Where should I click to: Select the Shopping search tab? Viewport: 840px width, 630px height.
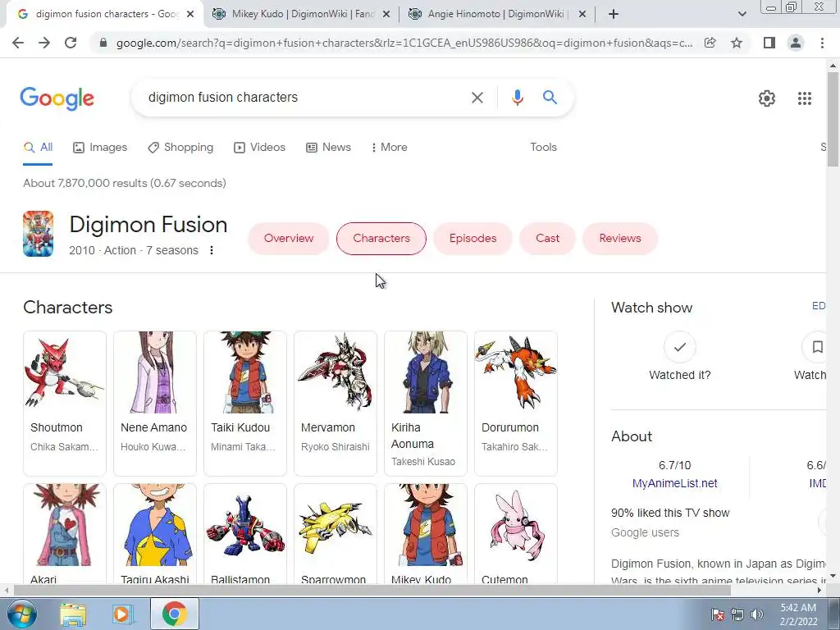coord(180,148)
